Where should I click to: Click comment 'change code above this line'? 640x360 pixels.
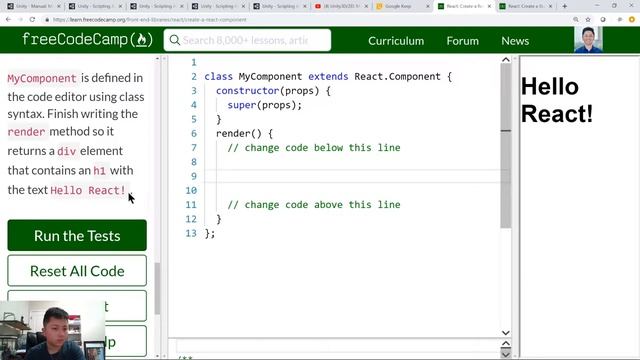314,204
